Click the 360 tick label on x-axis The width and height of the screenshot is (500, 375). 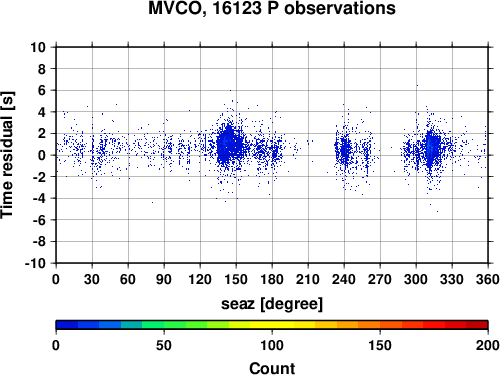(488, 279)
